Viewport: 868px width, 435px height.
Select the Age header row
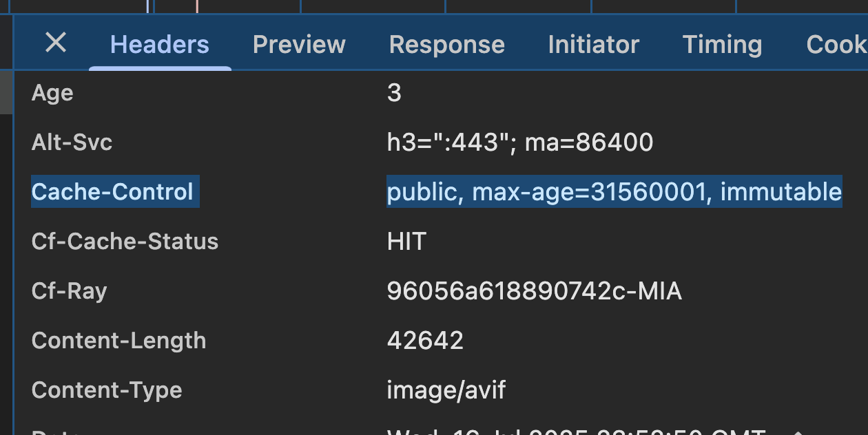[x=52, y=92]
